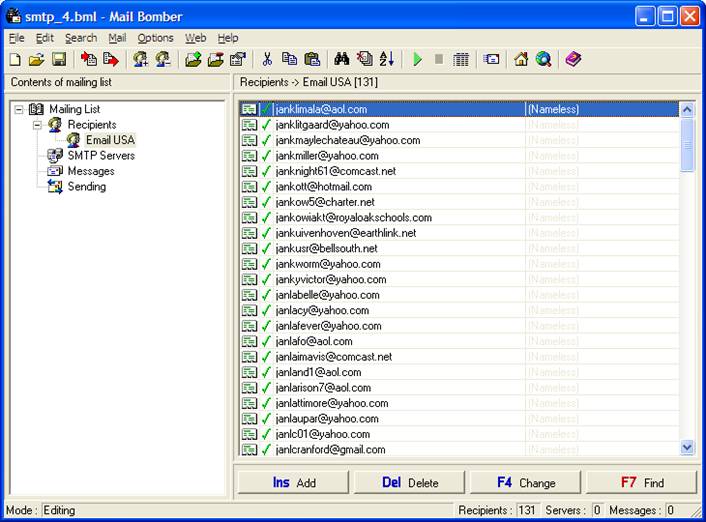Image resolution: width=706 pixels, height=522 pixels.
Task: Toggle check mark for jankott@hotmail.com
Action: 267,186
